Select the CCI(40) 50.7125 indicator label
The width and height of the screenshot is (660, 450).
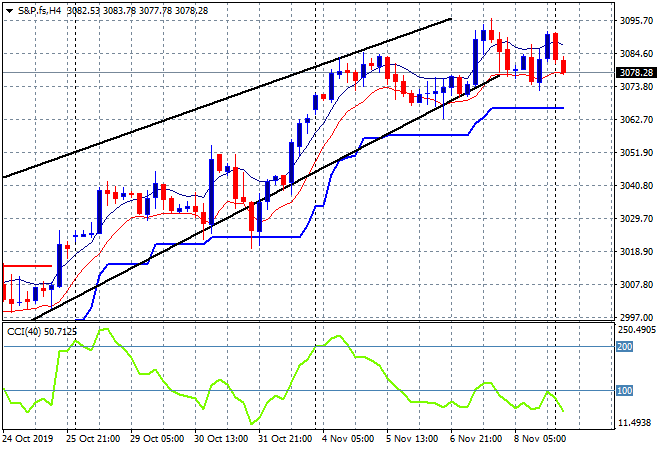point(42,332)
